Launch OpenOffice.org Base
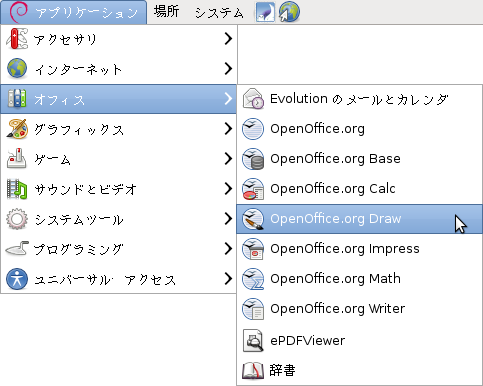Screen dimensions: 483x386 click(359, 159)
